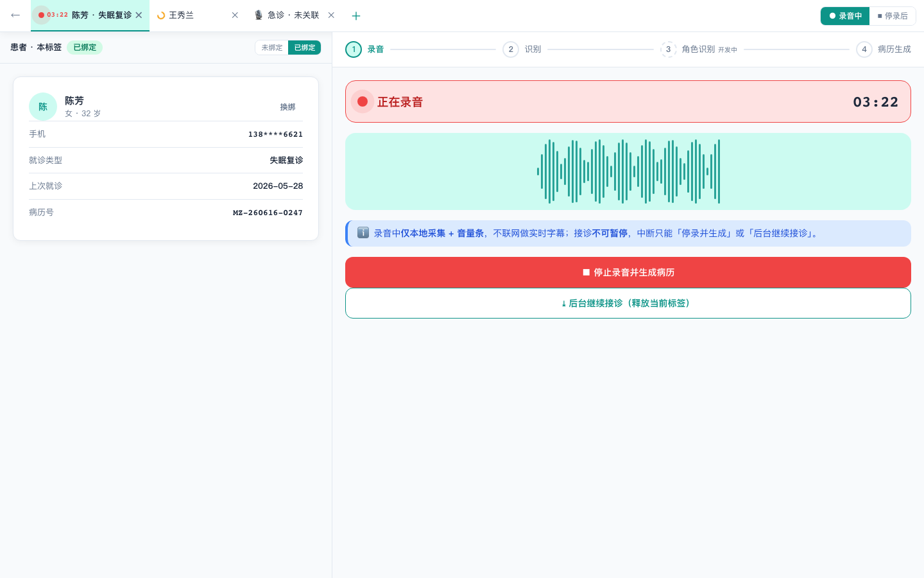924x578 pixels.
Task: Switch to the 王秀兰 tab
Action: [x=198, y=15]
